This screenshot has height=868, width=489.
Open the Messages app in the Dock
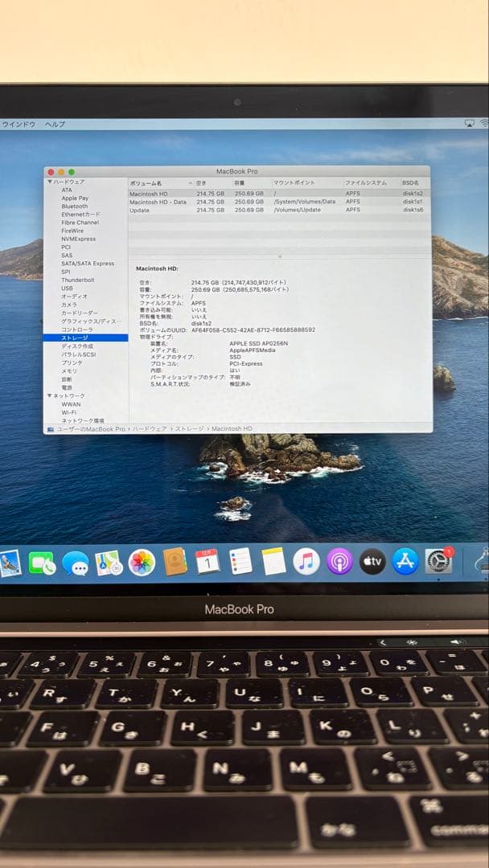click(x=76, y=563)
